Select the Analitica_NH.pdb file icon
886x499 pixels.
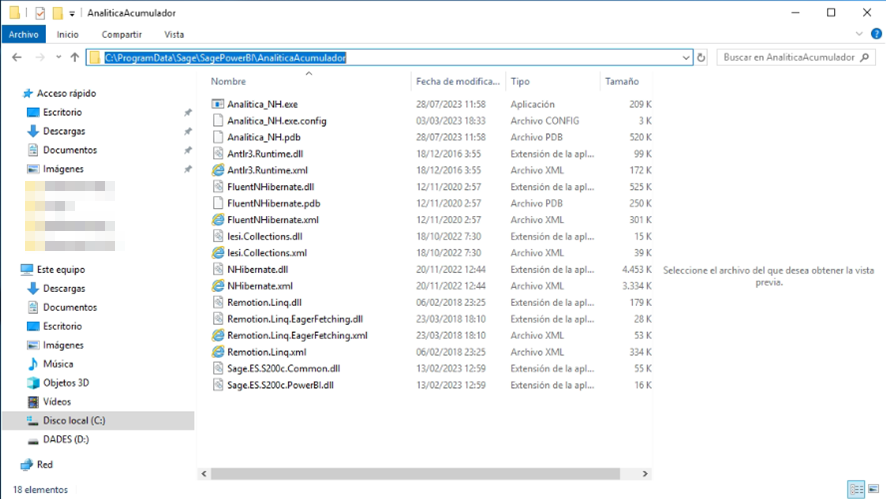pos(218,137)
